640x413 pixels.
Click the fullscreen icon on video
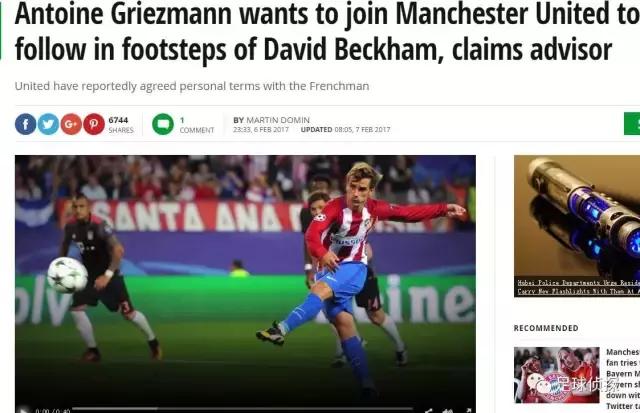[x=468, y=410]
